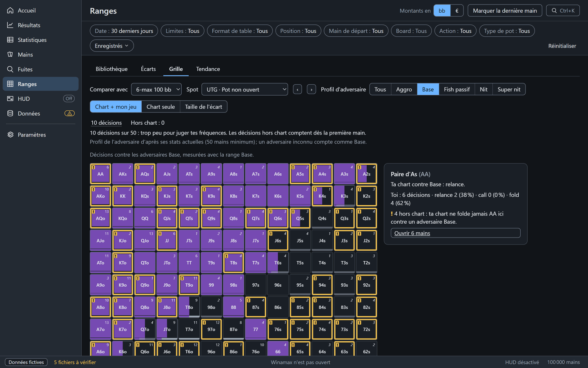Click Données fictives button in status bar
Image resolution: width=588 pixels, height=368 pixels.
[x=26, y=362]
